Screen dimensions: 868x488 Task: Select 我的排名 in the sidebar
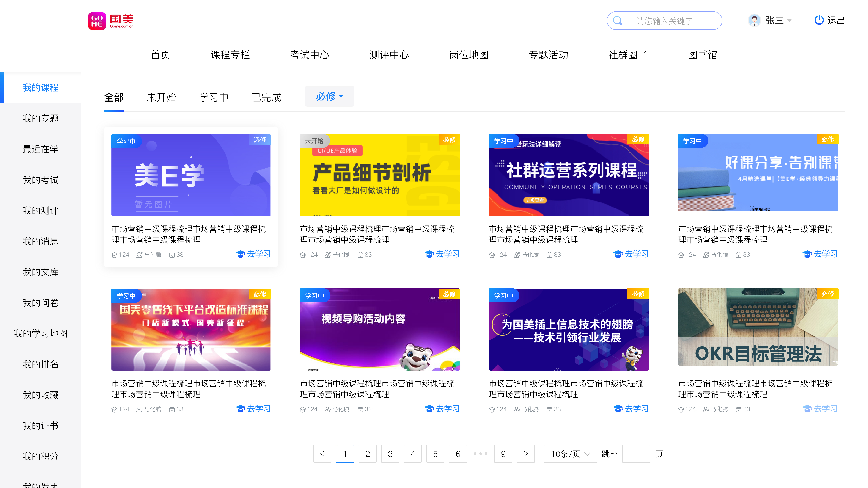click(41, 364)
